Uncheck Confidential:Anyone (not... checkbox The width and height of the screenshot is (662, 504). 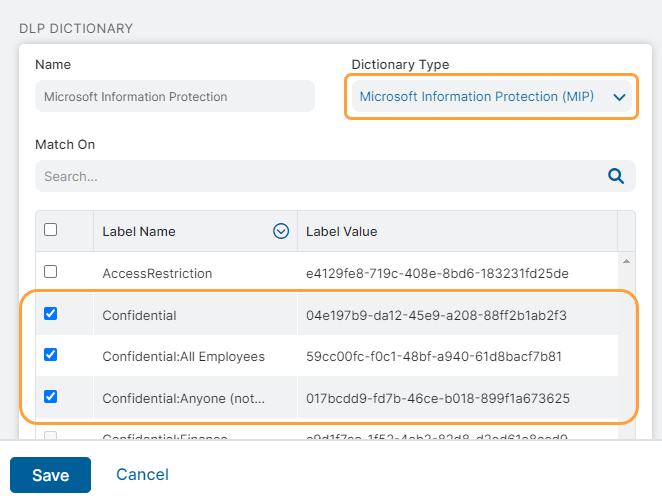tap(51, 397)
